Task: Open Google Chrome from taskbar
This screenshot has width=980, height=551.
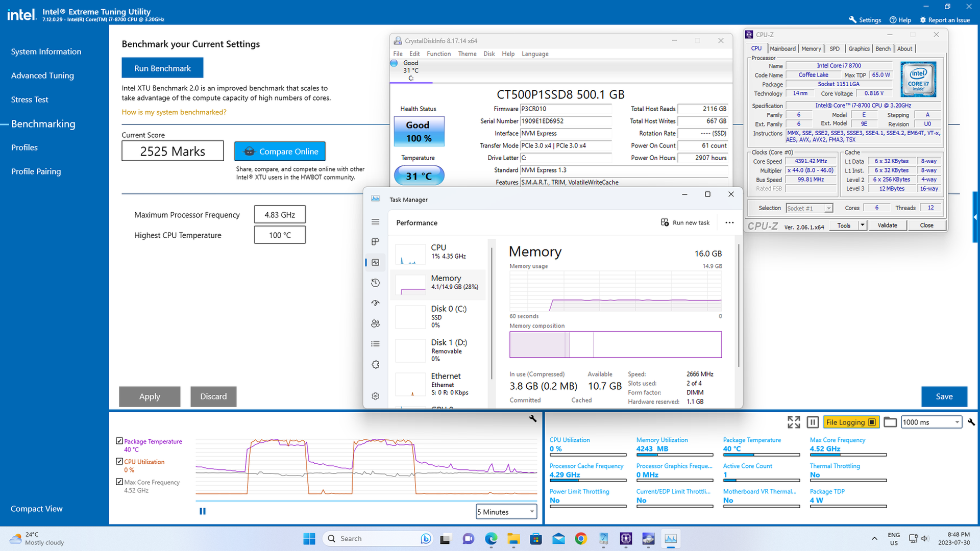Action: tap(581, 539)
